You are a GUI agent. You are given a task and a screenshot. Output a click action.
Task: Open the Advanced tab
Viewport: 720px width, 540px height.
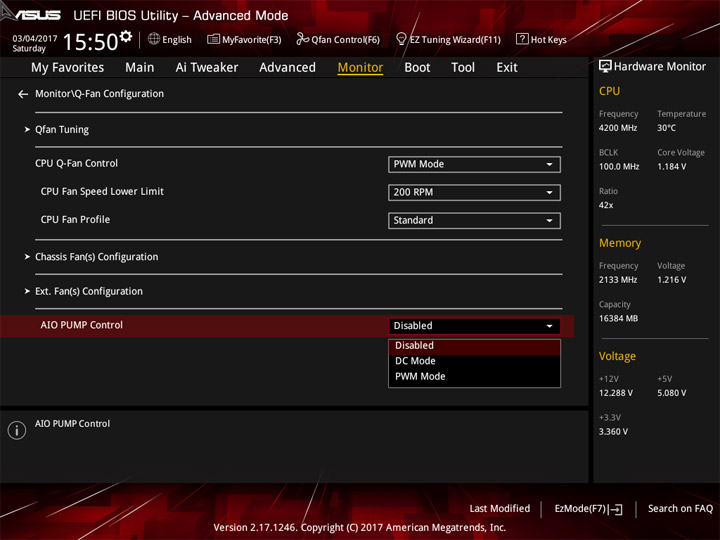click(x=287, y=68)
